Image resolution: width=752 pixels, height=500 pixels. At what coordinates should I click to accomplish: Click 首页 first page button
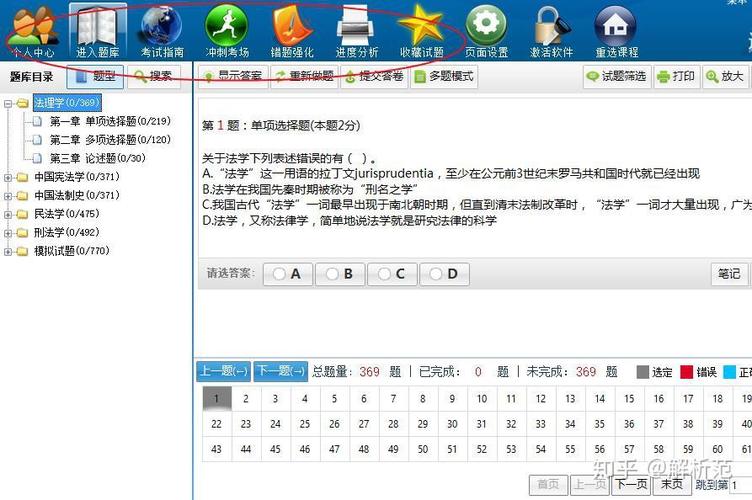pyautogui.click(x=548, y=485)
